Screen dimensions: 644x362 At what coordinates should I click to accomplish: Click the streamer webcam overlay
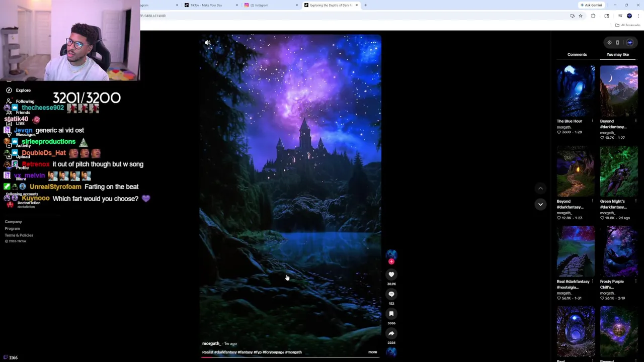(x=70, y=40)
